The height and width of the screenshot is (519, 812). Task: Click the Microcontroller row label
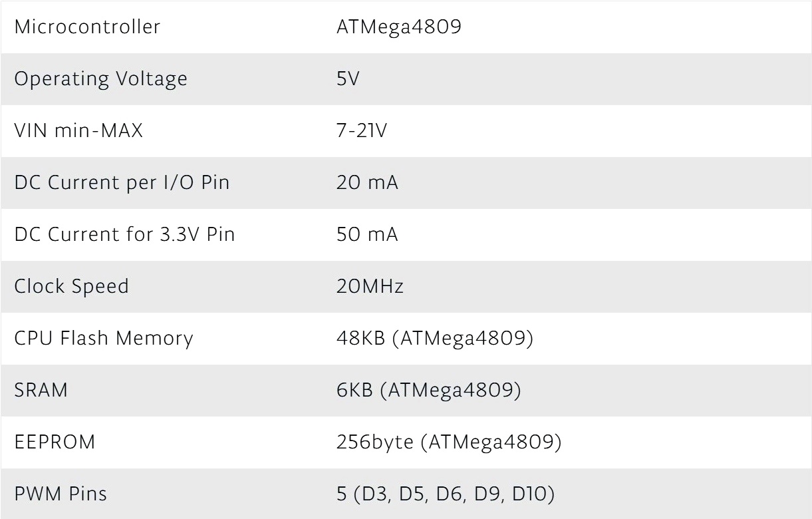[x=87, y=27]
